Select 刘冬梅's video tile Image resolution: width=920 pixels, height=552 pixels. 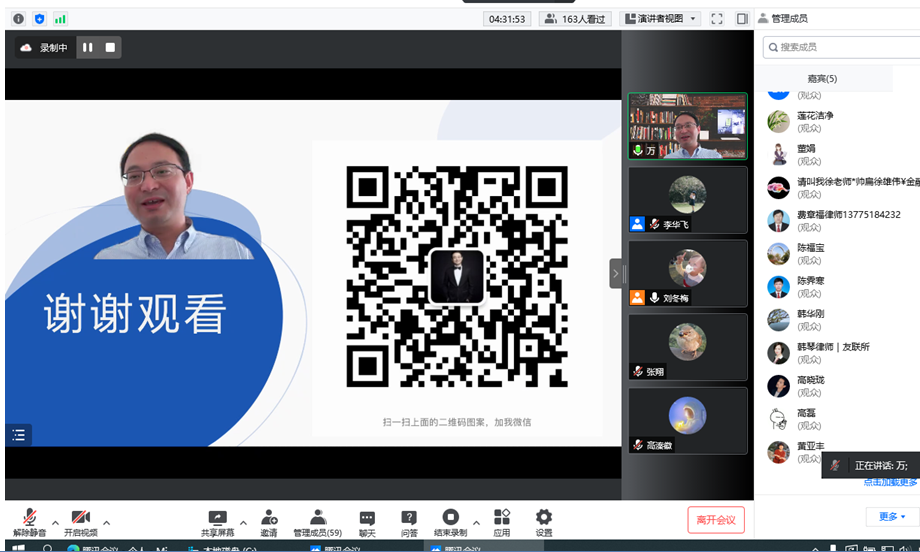(688, 273)
